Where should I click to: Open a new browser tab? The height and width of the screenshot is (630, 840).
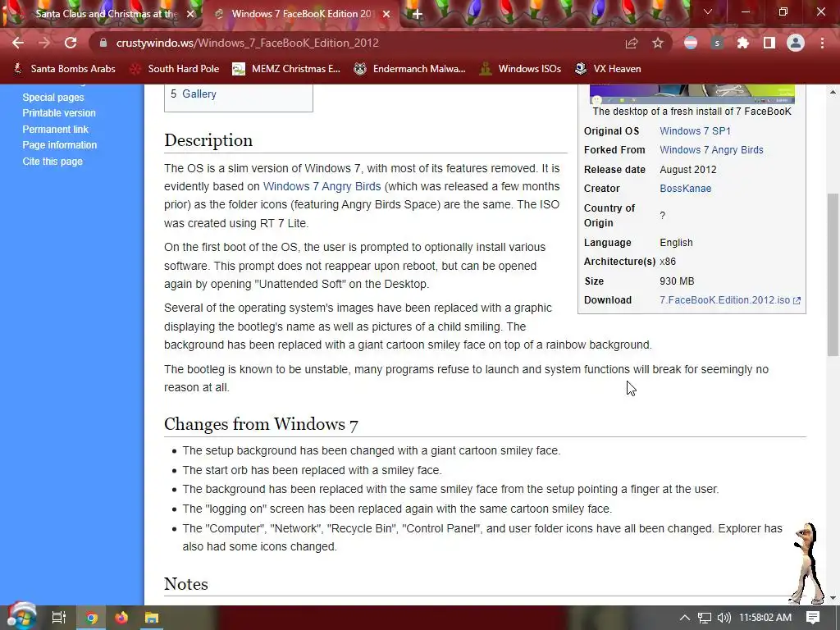click(418, 14)
